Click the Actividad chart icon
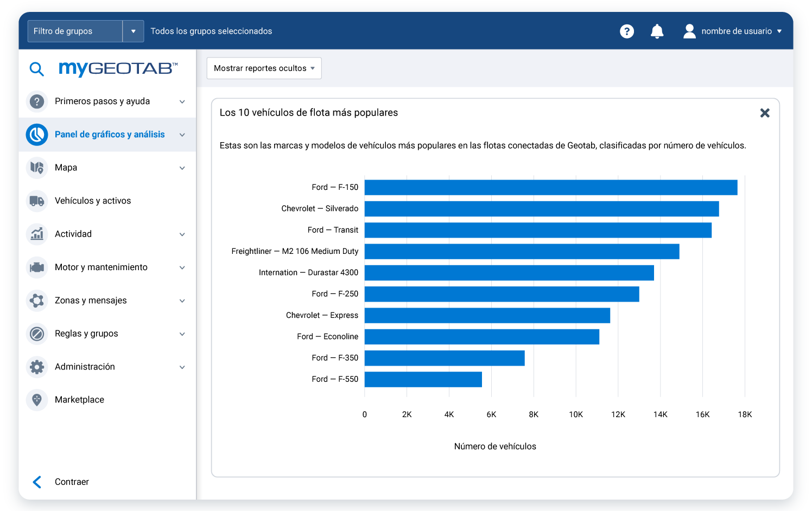 tap(37, 234)
